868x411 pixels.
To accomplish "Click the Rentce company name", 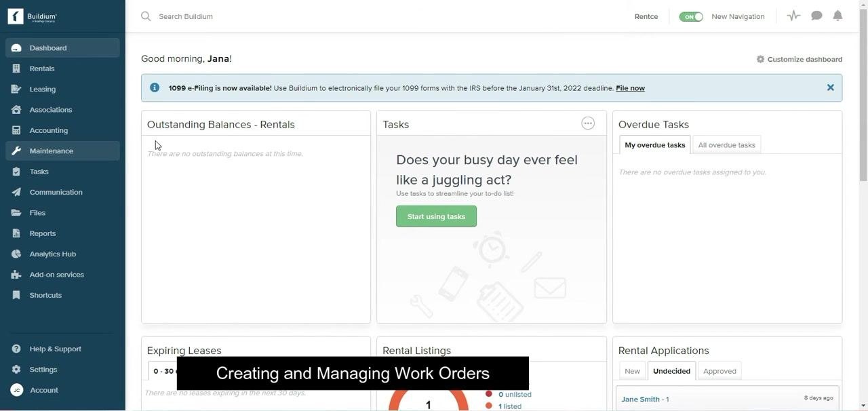I will pos(646,16).
